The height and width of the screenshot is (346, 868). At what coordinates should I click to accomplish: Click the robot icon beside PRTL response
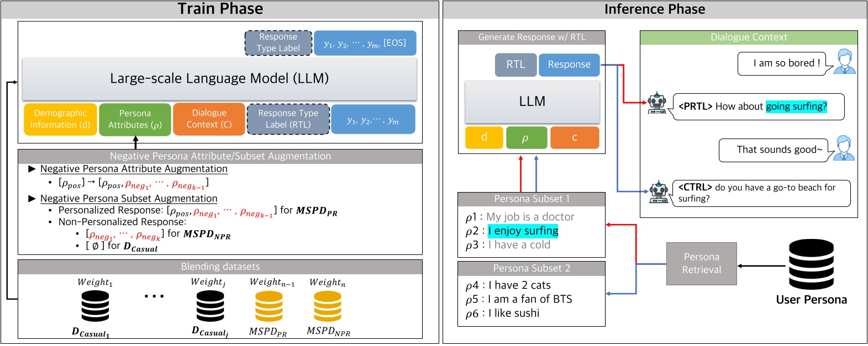point(657,103)
